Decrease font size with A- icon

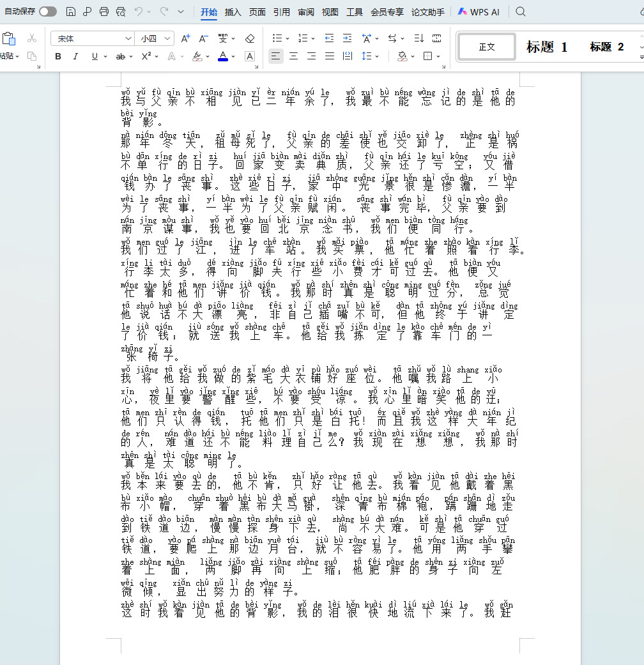[204, 38]
